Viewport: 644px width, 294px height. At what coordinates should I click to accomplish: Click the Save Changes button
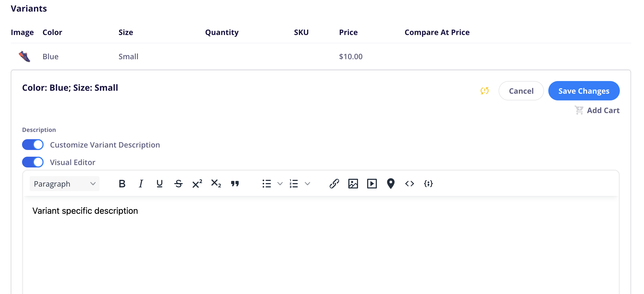tap(584, 91)
